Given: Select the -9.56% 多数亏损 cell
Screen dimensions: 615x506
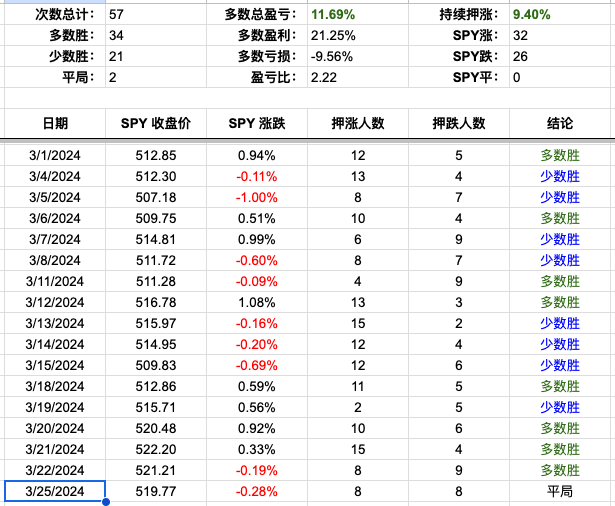Looking at the screenshot, I should pos(358,56).
